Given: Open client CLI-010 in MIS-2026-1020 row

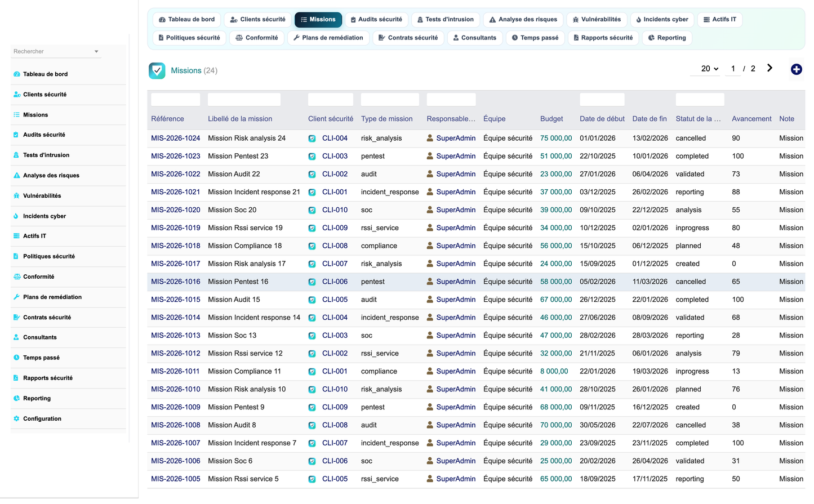Looking at the screenshot, I should point(335,209).
